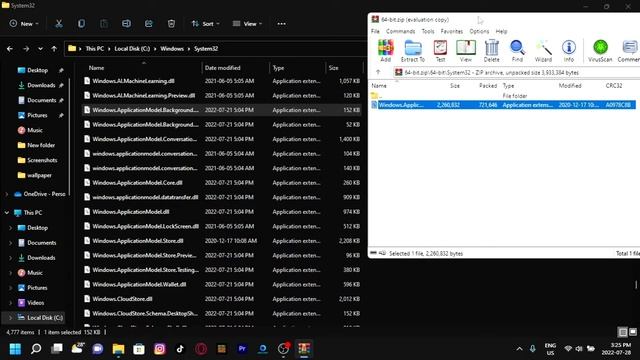Open Instagram from the taskbar
Screen dimensions: 640x360
160,349
